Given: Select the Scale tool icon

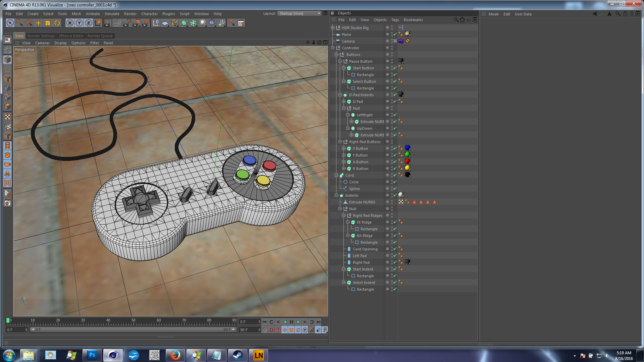Looking at the screenshot, I should click(x=48, y=23).
